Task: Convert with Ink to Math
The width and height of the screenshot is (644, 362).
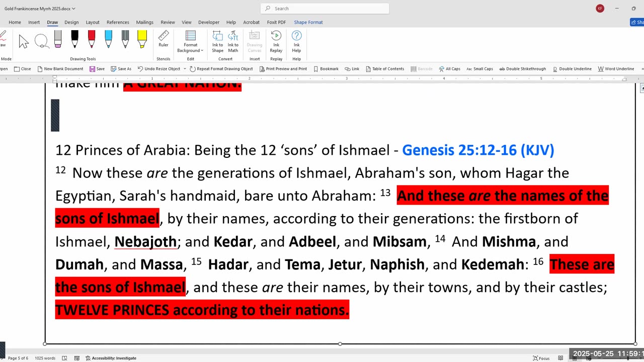Action: [x=233, y=42]
